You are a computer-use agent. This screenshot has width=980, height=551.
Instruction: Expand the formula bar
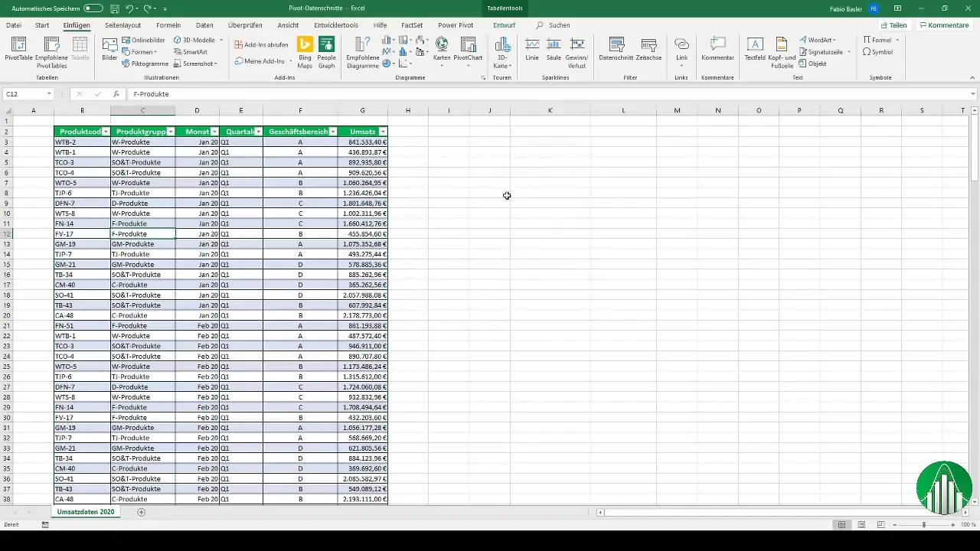pyautogui.click(x=973, y=93)
